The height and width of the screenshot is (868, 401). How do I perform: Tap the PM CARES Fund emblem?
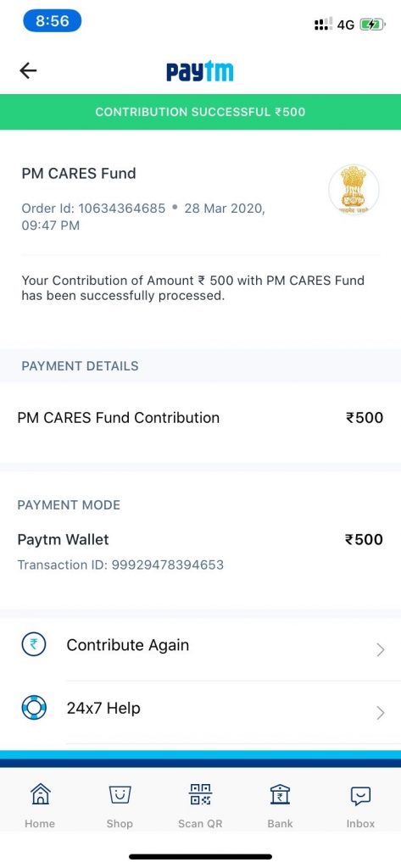[x=354, y=191]
